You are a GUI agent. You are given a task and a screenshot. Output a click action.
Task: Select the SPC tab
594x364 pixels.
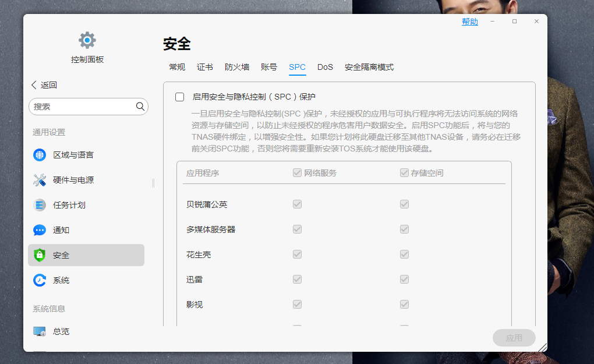298,67
